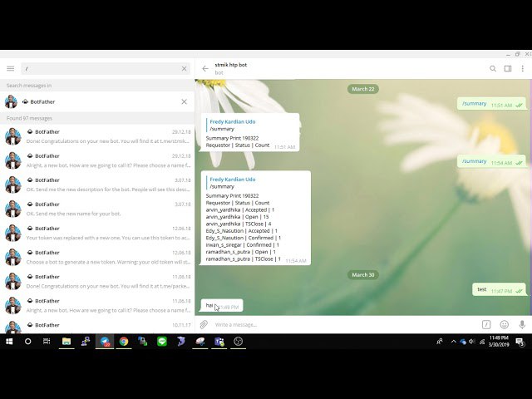
Task: Open the volume control in system tray
Action: (x=472, y=342)
